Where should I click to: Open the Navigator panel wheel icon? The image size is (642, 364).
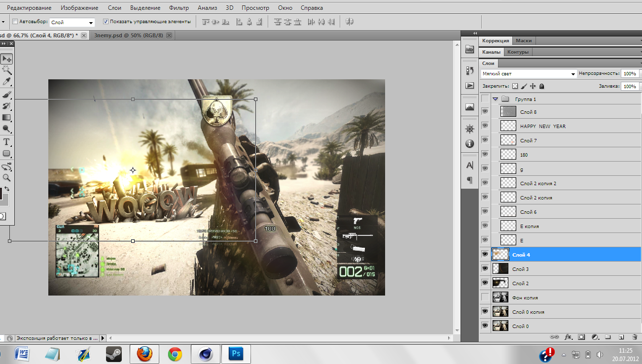coord(469,129)
